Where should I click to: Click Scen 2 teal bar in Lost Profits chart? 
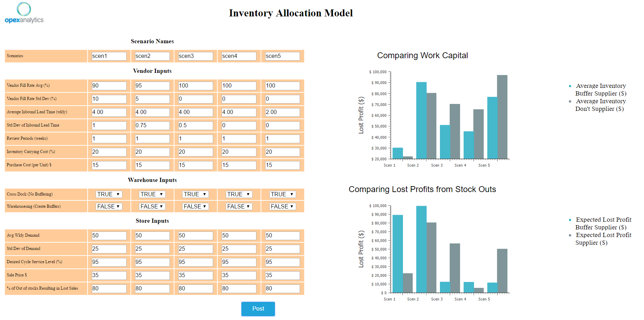tap(421, 249)
